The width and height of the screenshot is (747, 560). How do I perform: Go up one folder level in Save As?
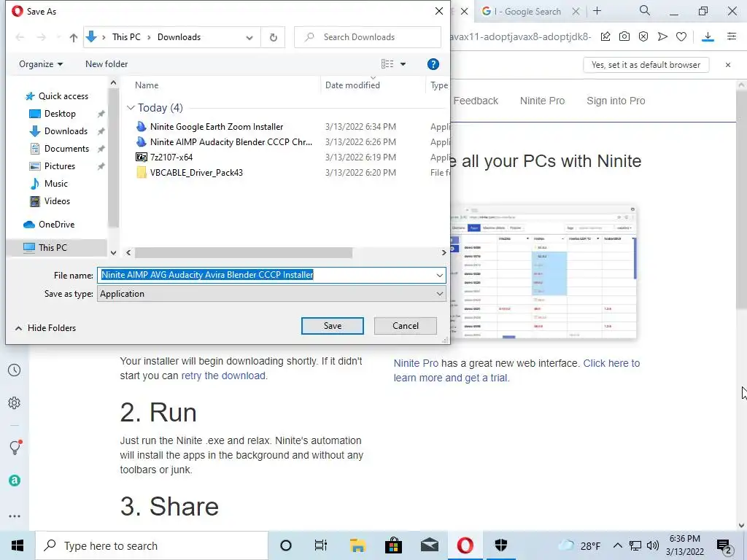click(74, 38)
